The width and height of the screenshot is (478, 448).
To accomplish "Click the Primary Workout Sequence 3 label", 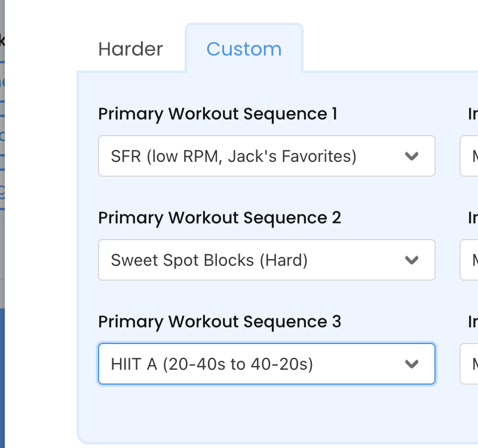I will tap(219, 321).
